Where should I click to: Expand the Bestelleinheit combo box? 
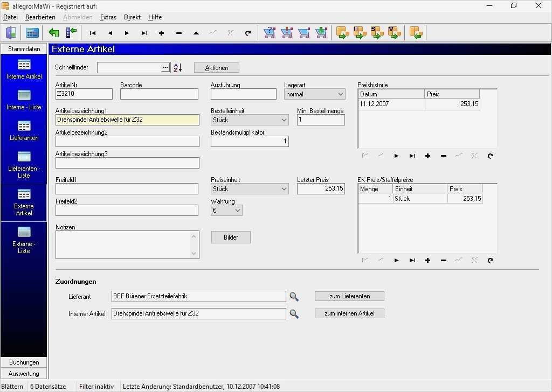coord(283,120)
